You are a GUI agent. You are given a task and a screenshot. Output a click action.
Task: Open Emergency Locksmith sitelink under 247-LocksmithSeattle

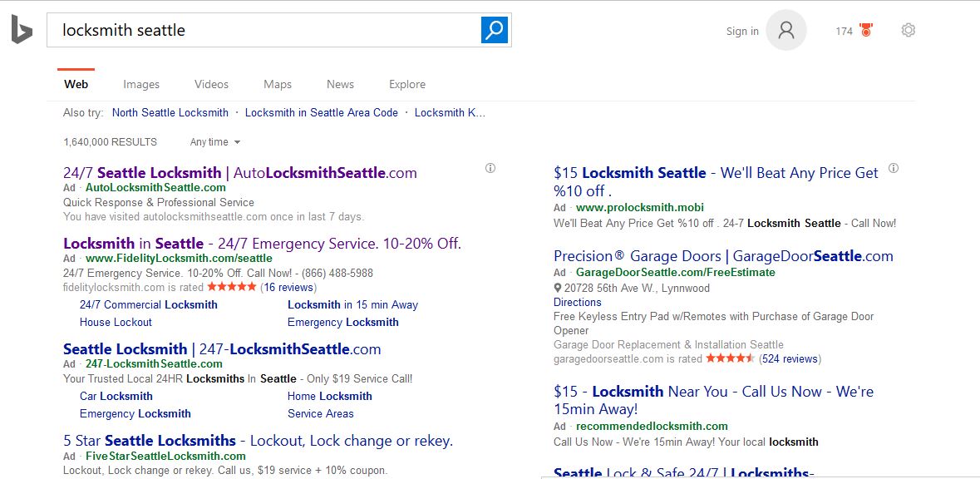[135, 414]
